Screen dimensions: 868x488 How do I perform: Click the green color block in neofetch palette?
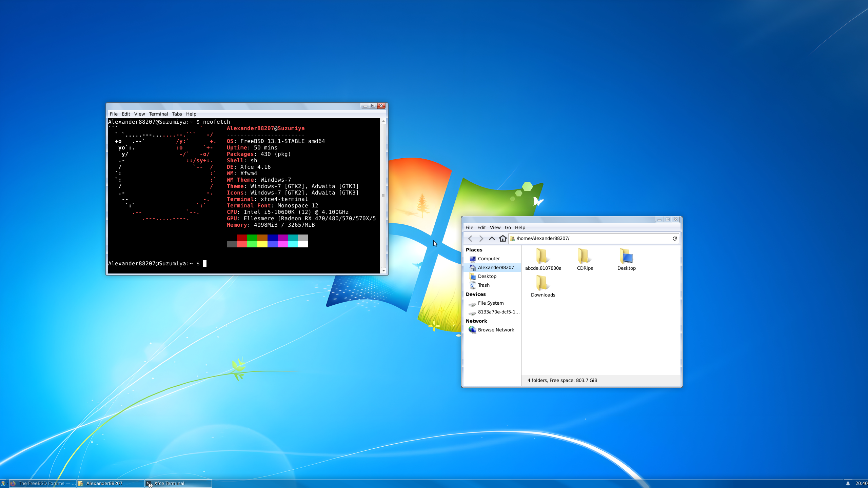click(x=252, y=238)
